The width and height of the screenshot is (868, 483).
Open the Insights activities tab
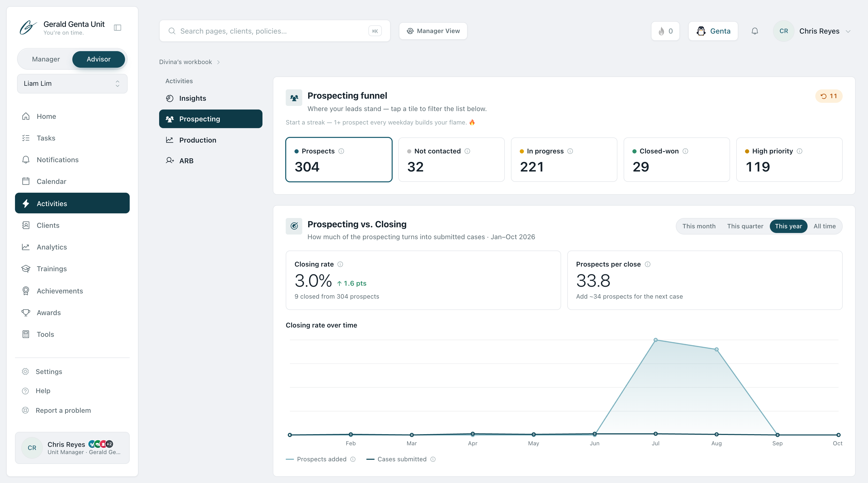pos(211,98)
